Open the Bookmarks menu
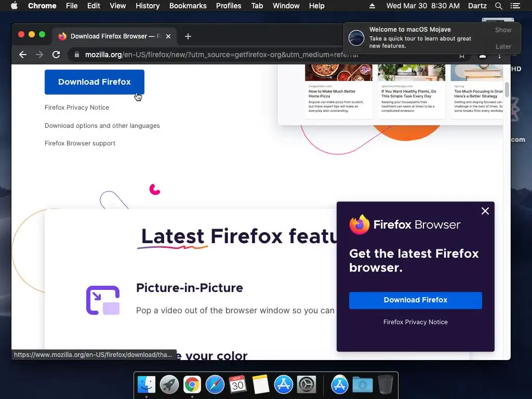532x399 pixels. point(188,6)
